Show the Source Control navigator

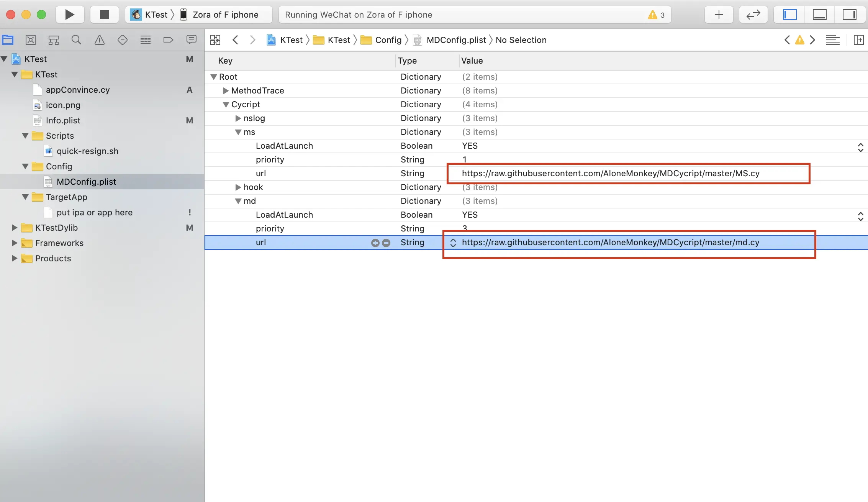click(31, 40)
